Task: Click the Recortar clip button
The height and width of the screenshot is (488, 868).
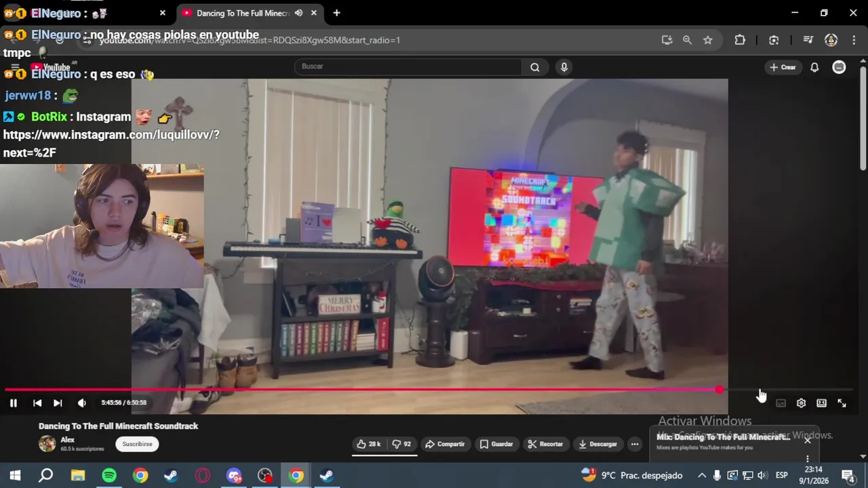Action: tap(545, 444)
